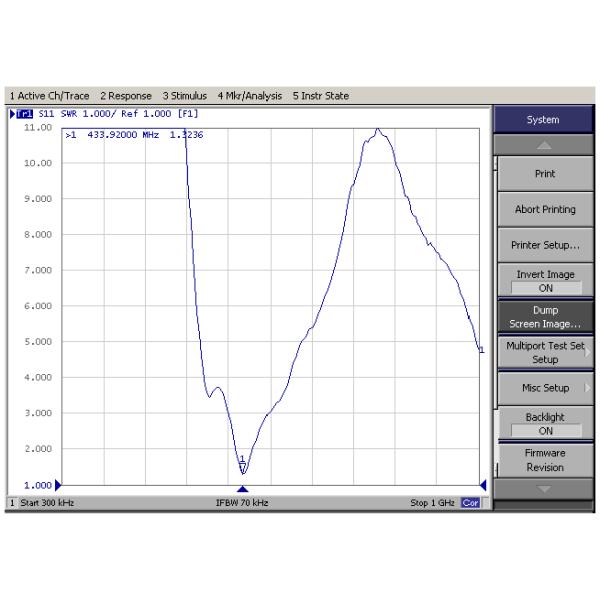This screenshot has height=600, width=600.
Task: Click the right reference level arrow marker
Action: 483,485
